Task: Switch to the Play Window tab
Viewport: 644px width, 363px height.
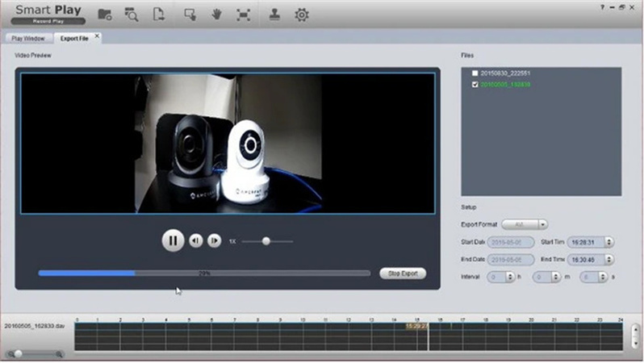Action: 28,39
